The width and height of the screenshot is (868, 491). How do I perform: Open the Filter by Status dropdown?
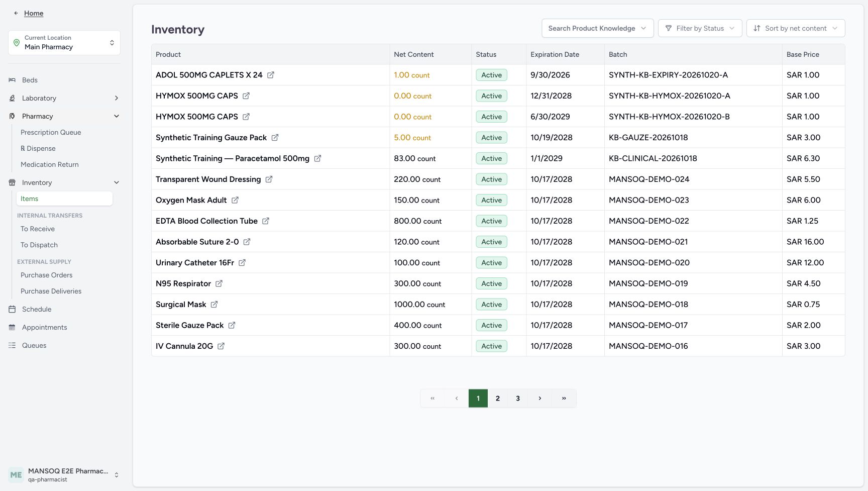pyautogui.click(x=700, y=28)
